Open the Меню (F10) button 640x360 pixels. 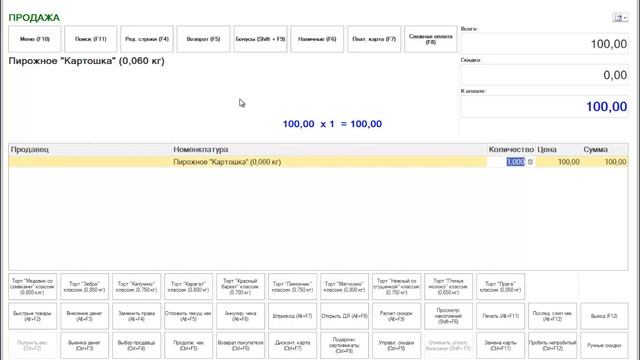(35, 39)
